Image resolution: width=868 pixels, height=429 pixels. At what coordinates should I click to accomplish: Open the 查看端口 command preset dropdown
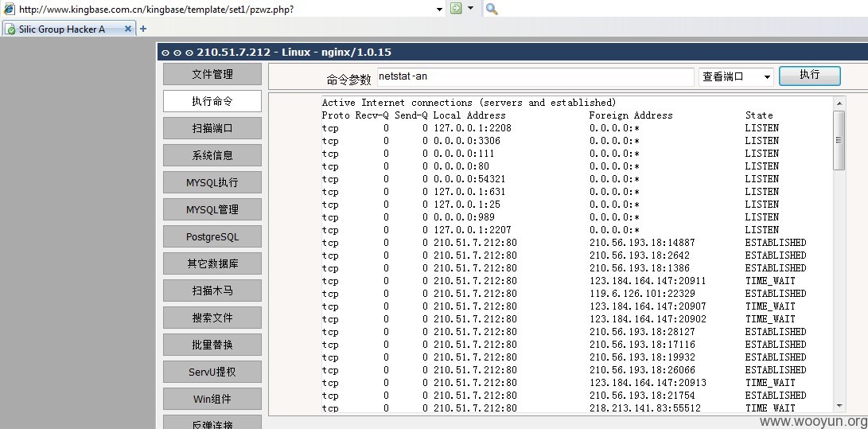[736, 77]
